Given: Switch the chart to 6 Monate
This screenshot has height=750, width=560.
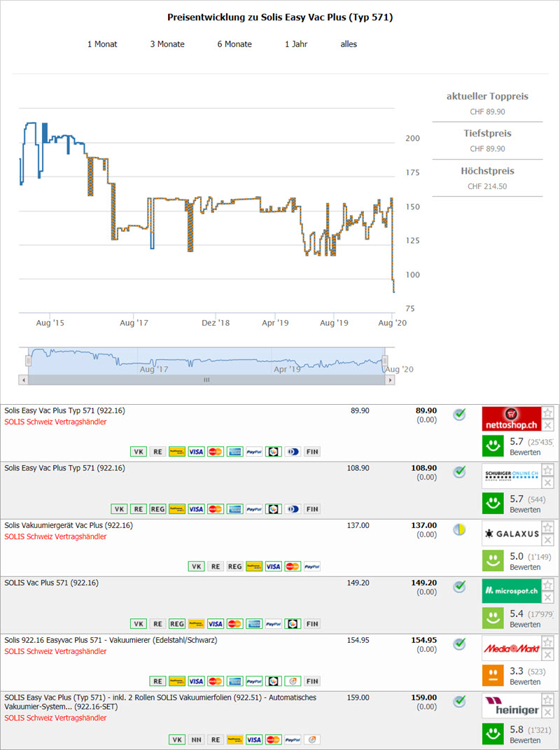Looking at the screenshot, I should click(234, 44).
